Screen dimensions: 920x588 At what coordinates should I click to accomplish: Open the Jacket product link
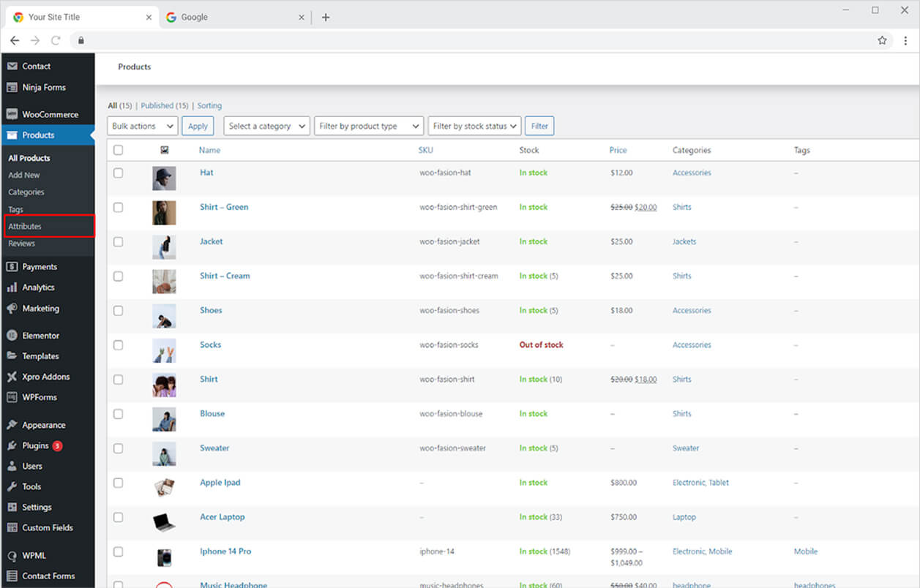click(x=211, y=241)
